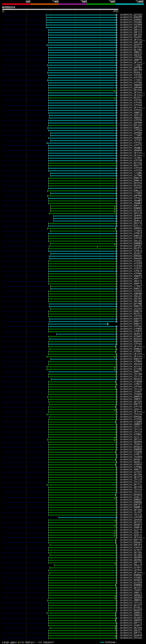View hit UniRef100_B9I5S8

click(131, 90)
